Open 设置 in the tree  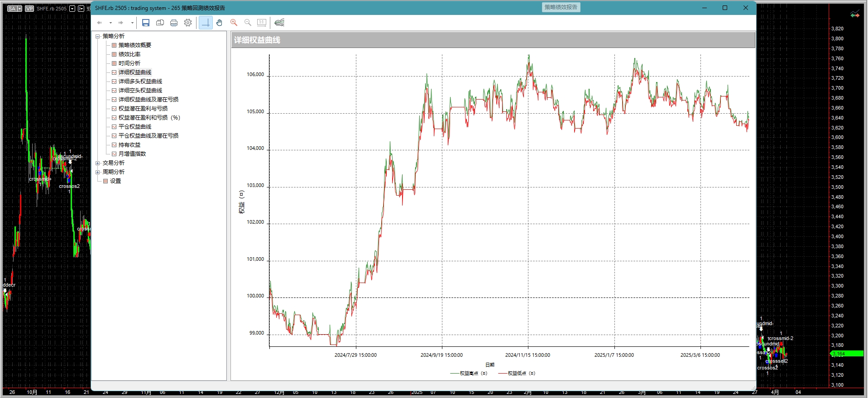115,181
